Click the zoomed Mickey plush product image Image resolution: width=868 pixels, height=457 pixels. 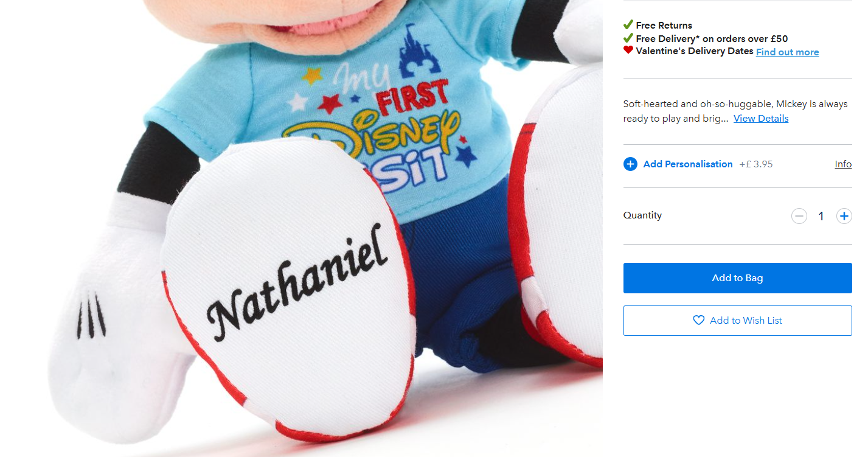coord(301,228)
